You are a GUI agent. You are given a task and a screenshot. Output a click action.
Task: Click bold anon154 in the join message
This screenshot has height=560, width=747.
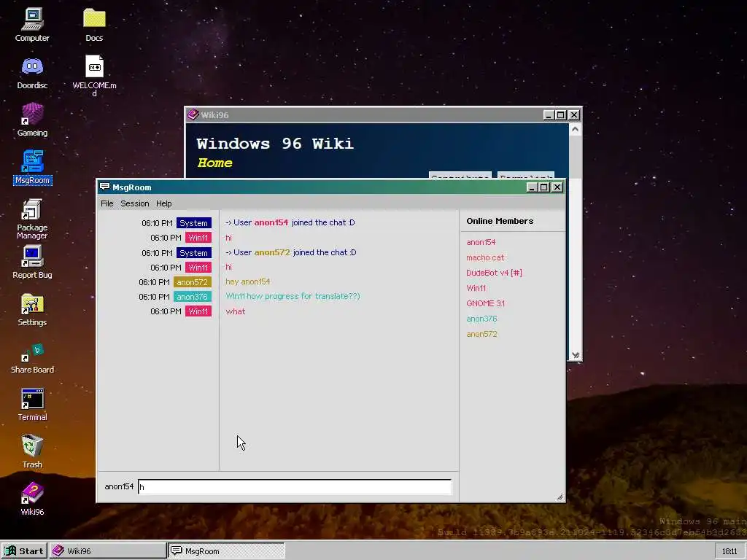point(271,222)
